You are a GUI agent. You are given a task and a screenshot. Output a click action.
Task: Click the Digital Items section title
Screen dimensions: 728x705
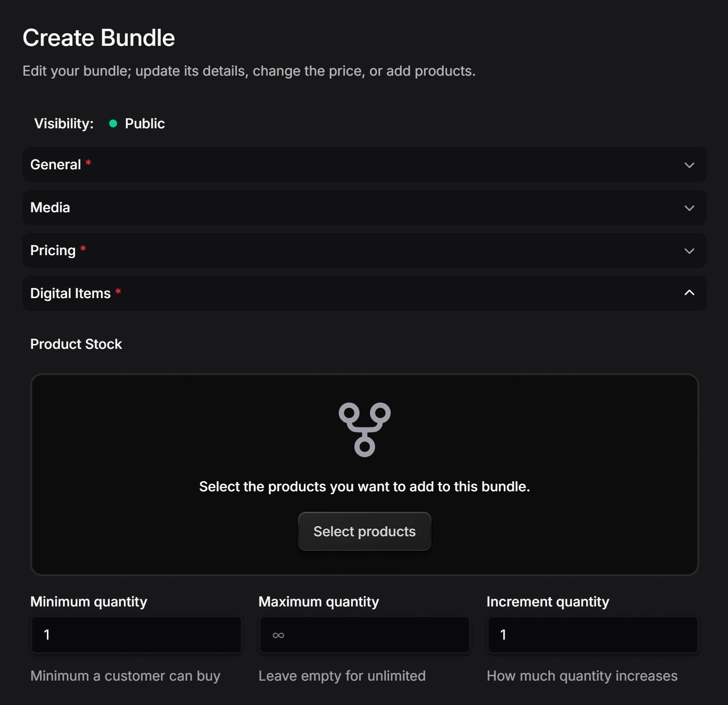pos(71,294)
